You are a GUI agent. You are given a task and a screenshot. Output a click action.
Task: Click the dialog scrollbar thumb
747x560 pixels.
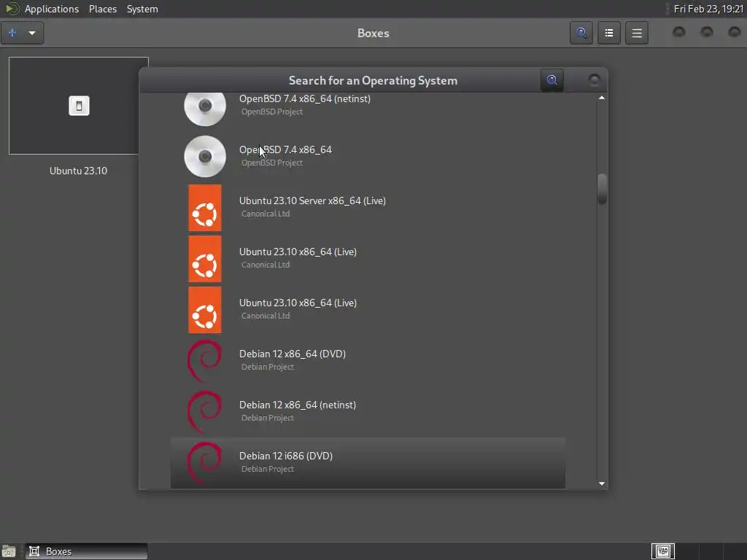pyautogui.click(x=602, y=189)
